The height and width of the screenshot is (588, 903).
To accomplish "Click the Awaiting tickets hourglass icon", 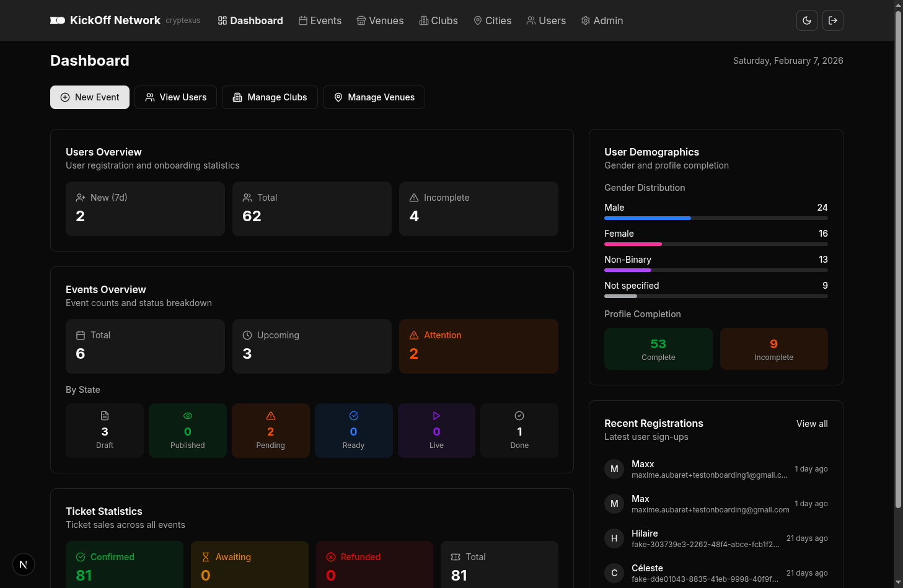I will (x=206, y=557).
